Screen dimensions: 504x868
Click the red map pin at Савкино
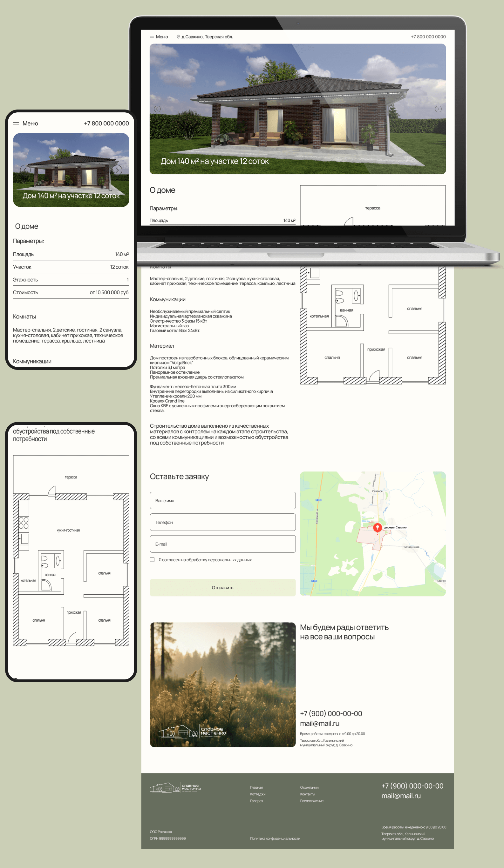(x=378, y=527)
